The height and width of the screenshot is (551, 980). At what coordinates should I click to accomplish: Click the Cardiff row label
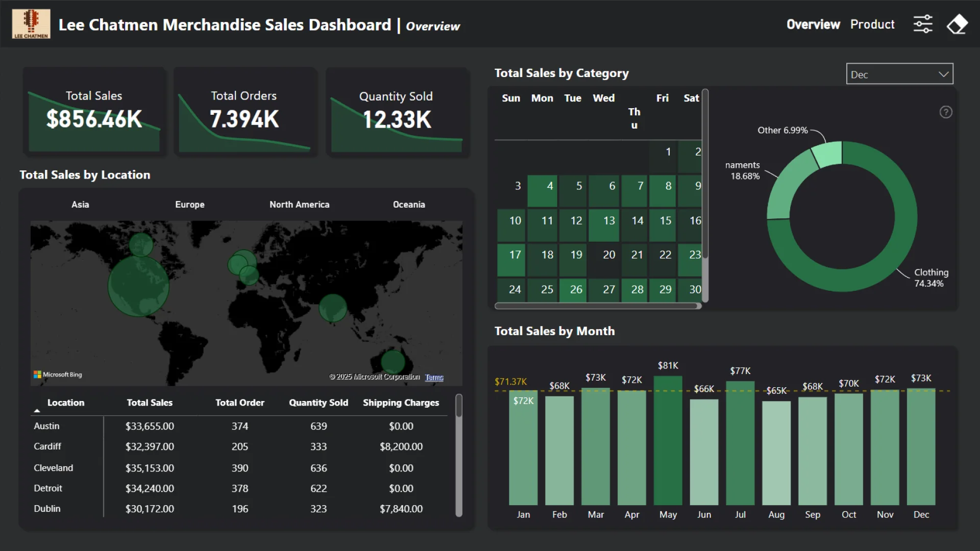[x=47, y=446]
